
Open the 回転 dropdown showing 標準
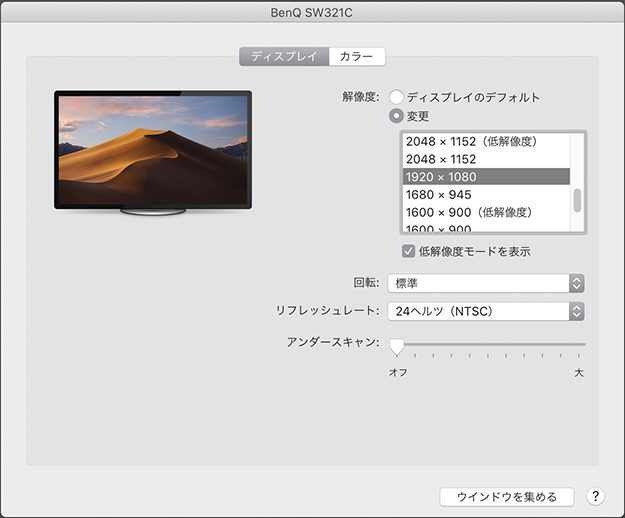point(486,283)
